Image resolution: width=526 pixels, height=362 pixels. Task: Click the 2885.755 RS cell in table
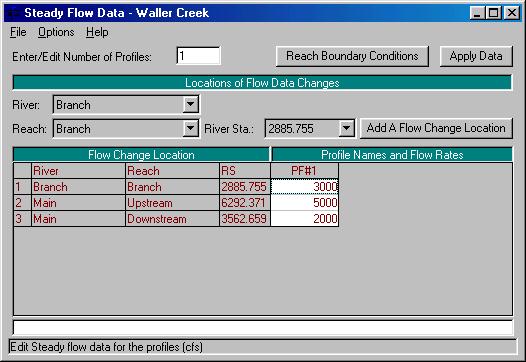pos(245,187)
